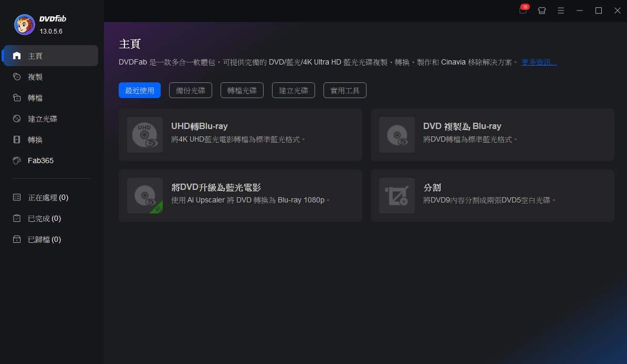This screenshot has height=364, width=627.
Task: Select the 最近使用 tab
Action: [140, 90]
